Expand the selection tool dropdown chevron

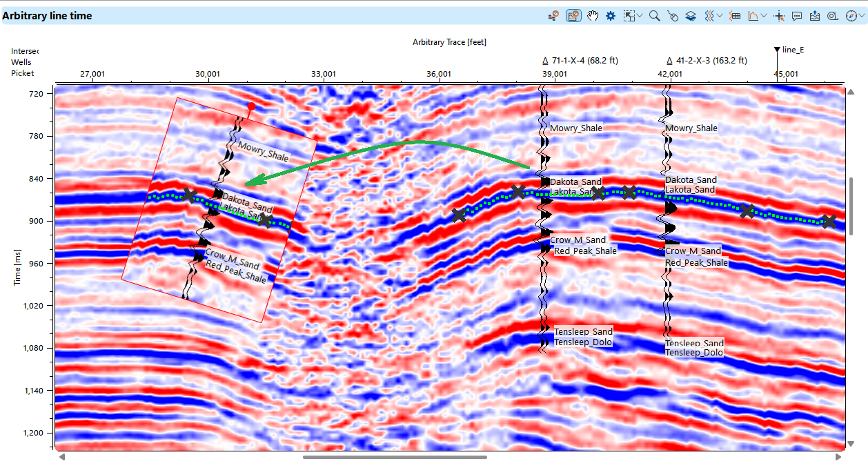pos(640,15)
